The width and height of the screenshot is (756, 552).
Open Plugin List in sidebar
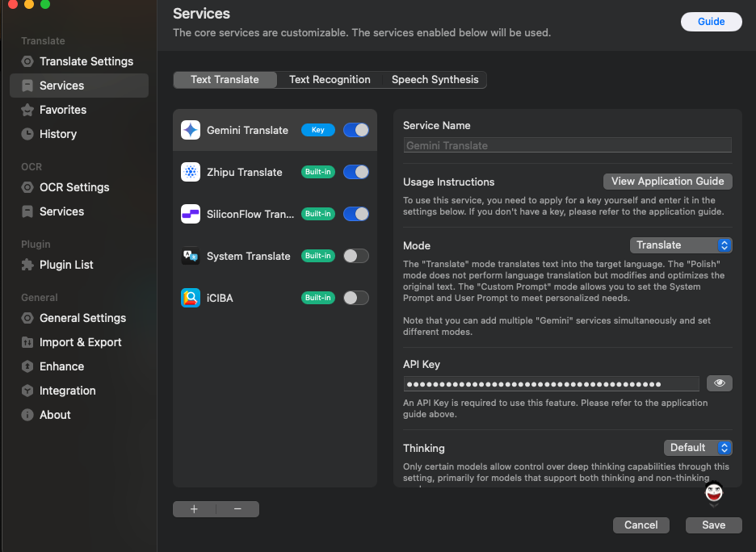(x=66, y=265)
